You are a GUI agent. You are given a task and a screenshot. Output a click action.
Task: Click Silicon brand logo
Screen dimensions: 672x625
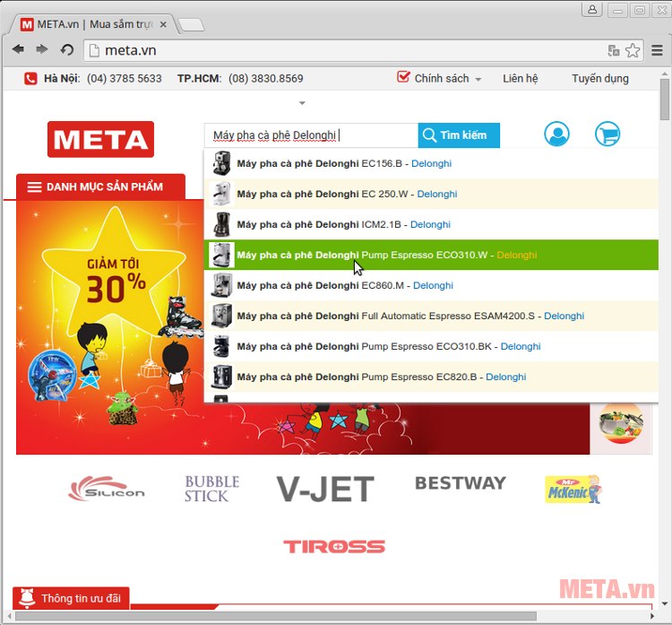107,489
